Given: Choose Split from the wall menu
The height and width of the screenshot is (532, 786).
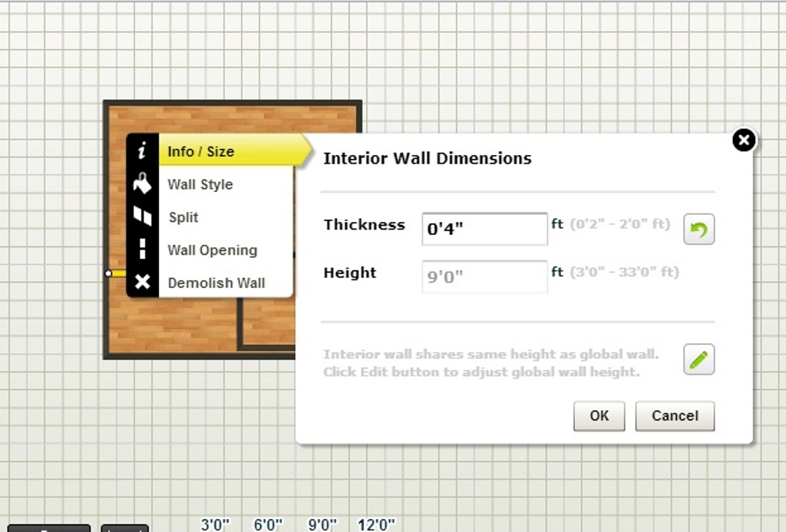Looking at the screenshot, I should (x=183, y=217).
